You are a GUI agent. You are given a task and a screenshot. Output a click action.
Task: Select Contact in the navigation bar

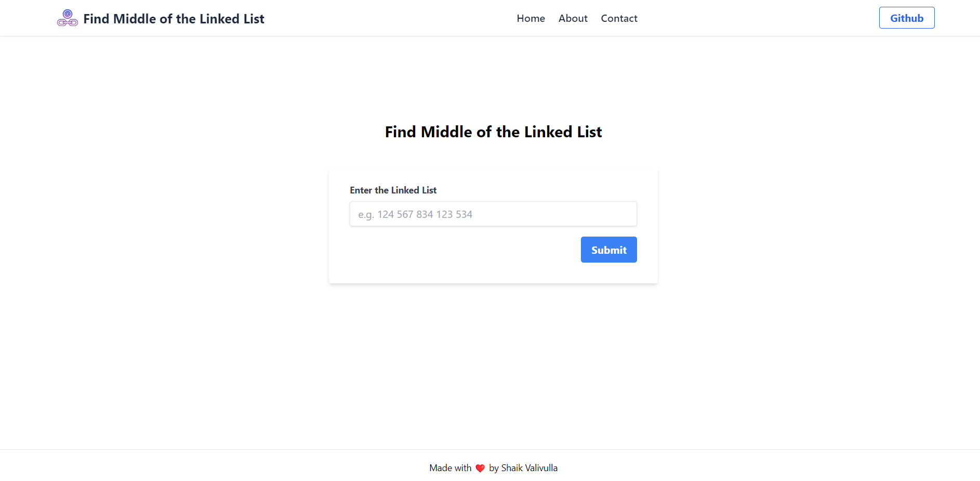pyautogui.click(x=619, y=18)
